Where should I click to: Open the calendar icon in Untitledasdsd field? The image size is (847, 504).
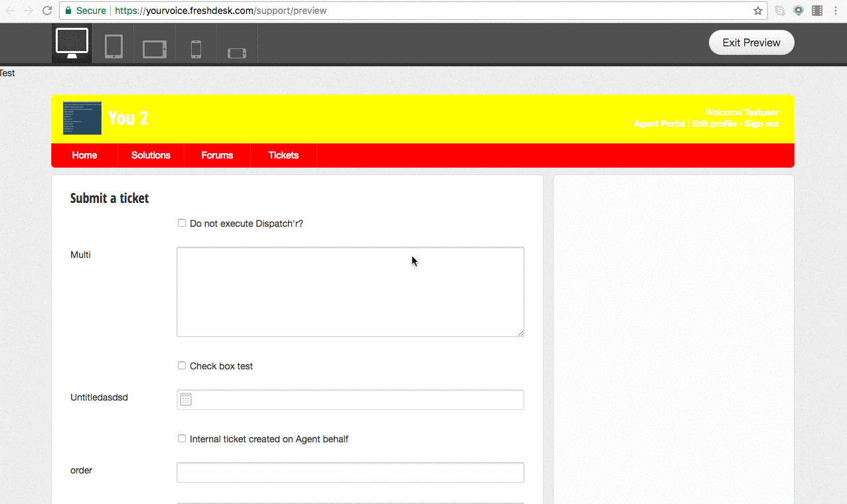coord(186,399)
